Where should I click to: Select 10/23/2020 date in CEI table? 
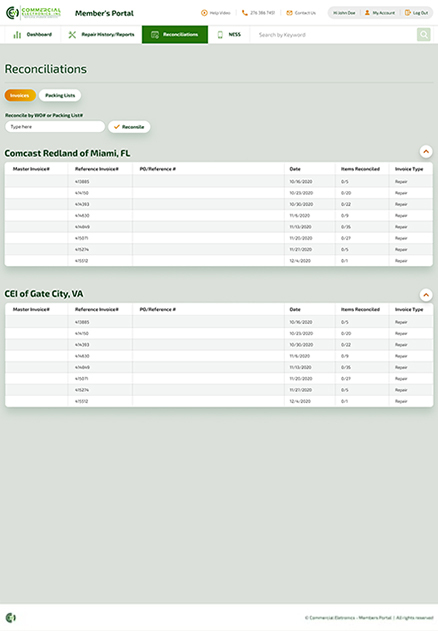tap(301, 334)
